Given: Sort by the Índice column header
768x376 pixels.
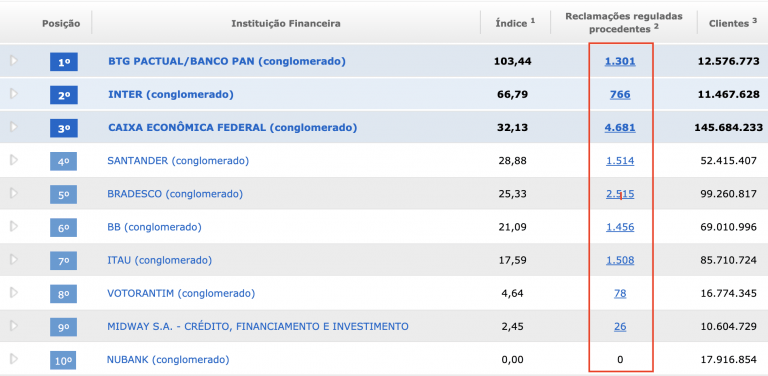Looking at the screenshot, I should [515, 23].
